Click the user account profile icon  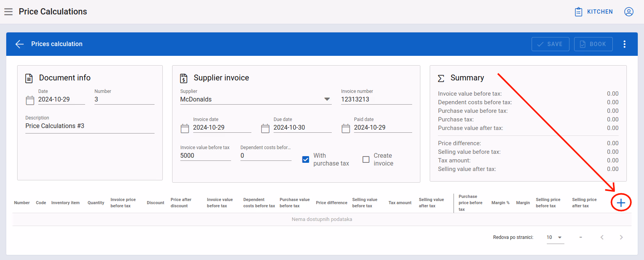(629, 12)
